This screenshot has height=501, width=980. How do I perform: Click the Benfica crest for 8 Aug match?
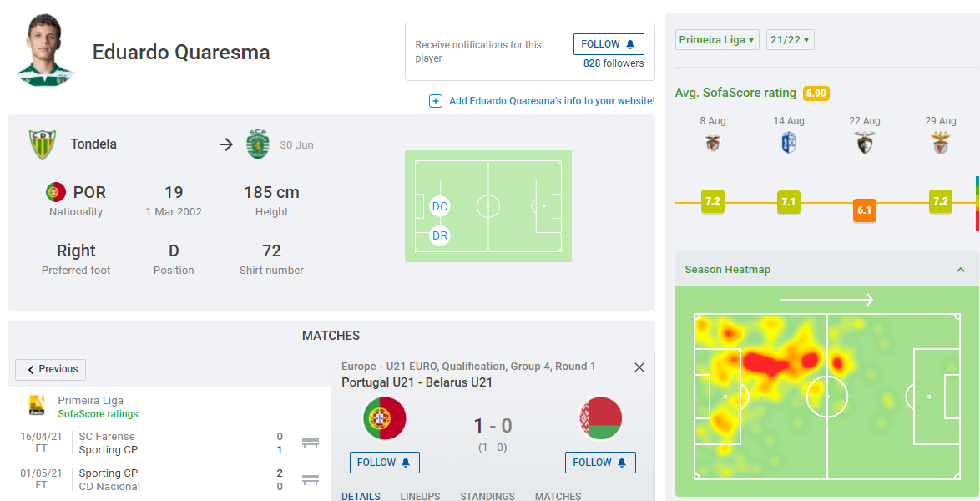712,144
